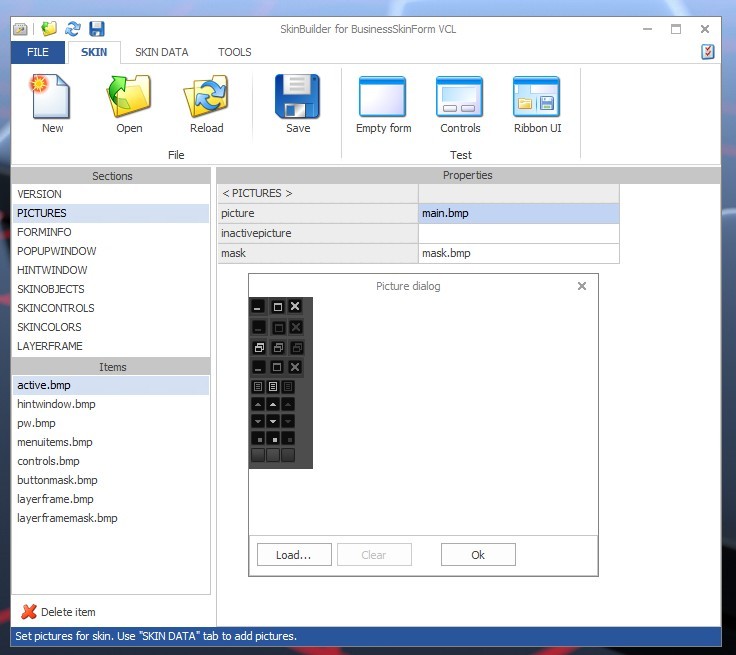The height and width of the screenshot is (655, 736).
Task: Click the small save icon in title bar
Action: [96, 29]
